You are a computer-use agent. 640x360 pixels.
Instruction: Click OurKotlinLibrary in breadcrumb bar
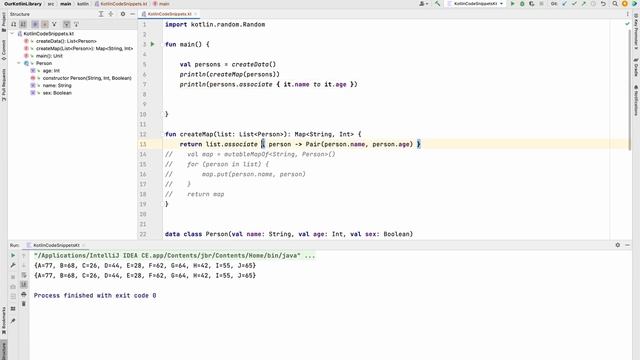[x=23, y=4]
